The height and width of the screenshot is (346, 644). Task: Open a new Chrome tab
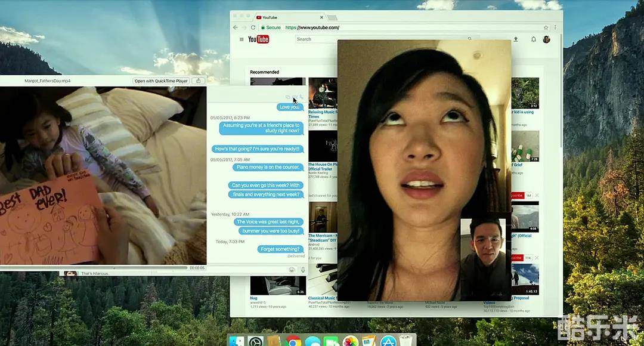(332, 17)
